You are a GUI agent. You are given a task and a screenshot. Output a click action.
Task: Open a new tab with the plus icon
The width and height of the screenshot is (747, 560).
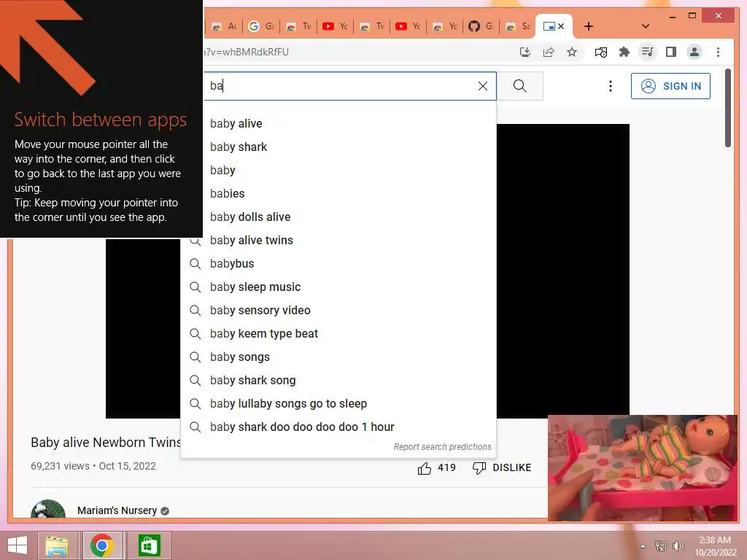(x=589, y=26)
